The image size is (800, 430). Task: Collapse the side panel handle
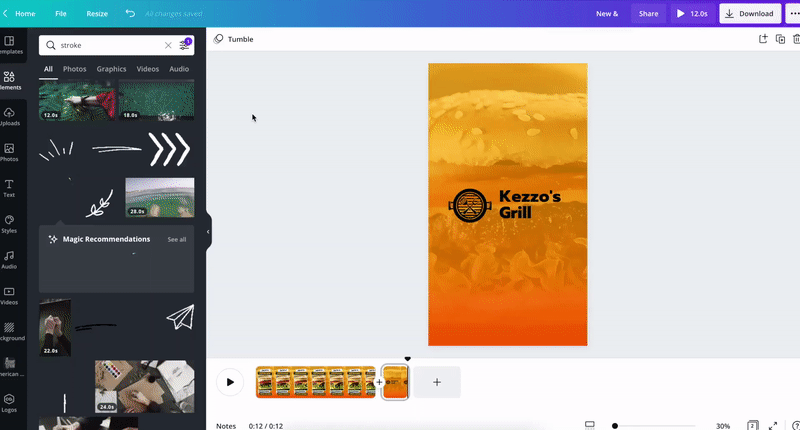click(x=208, y=232)
